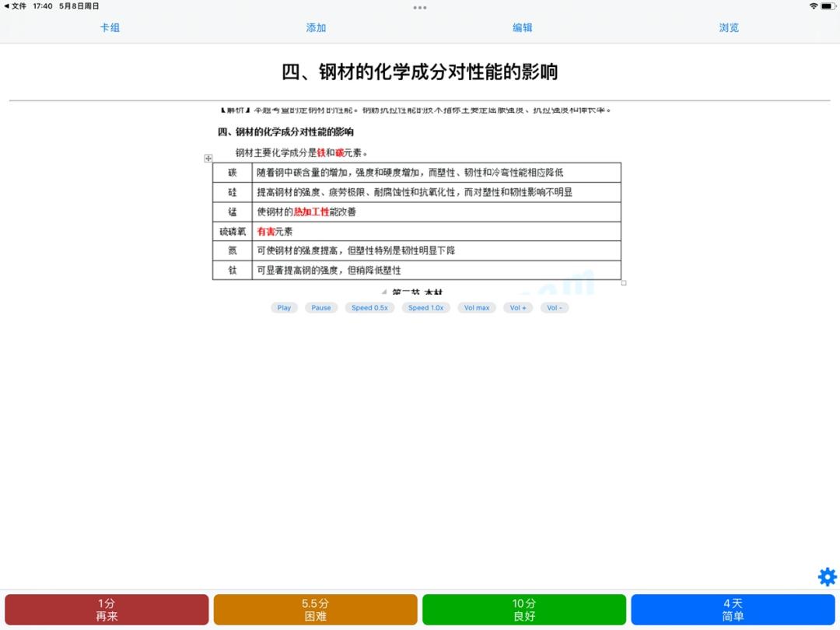This screenshot has height=630, width=840.
Task: Switch to 浏览 browse view
Action: (729, 27)
